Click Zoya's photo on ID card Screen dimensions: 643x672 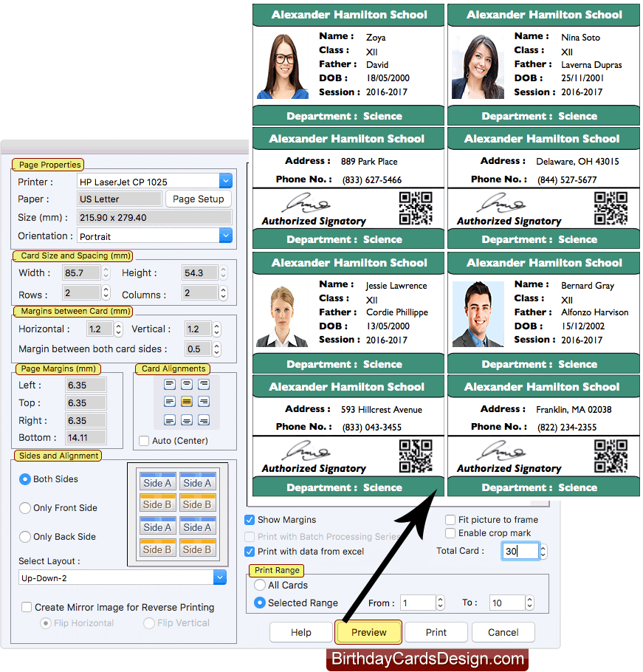coord(283,66)
